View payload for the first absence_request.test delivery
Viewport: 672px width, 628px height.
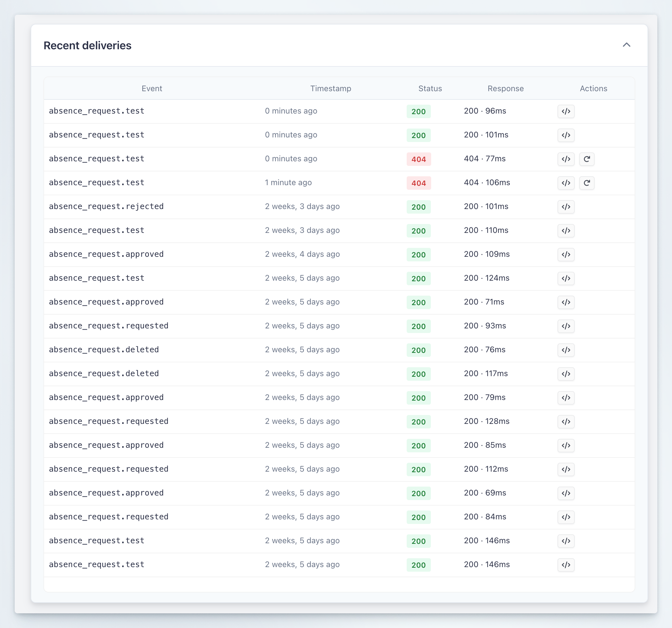[566, 111]
